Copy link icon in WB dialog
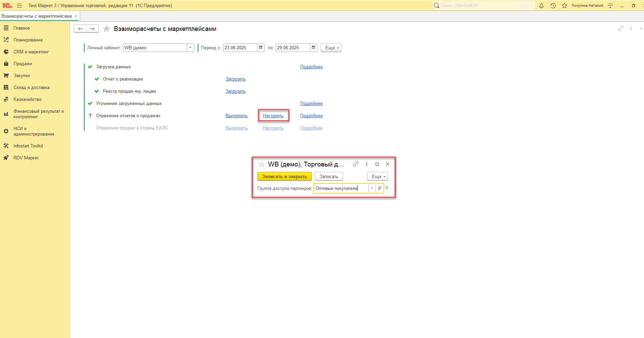644x338 pixels. (356, 164)
